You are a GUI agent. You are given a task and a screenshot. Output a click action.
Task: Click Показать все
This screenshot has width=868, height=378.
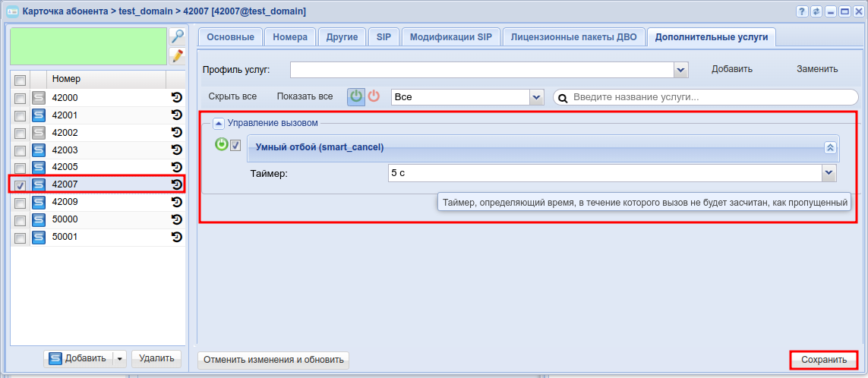click(x=305, y=96)
